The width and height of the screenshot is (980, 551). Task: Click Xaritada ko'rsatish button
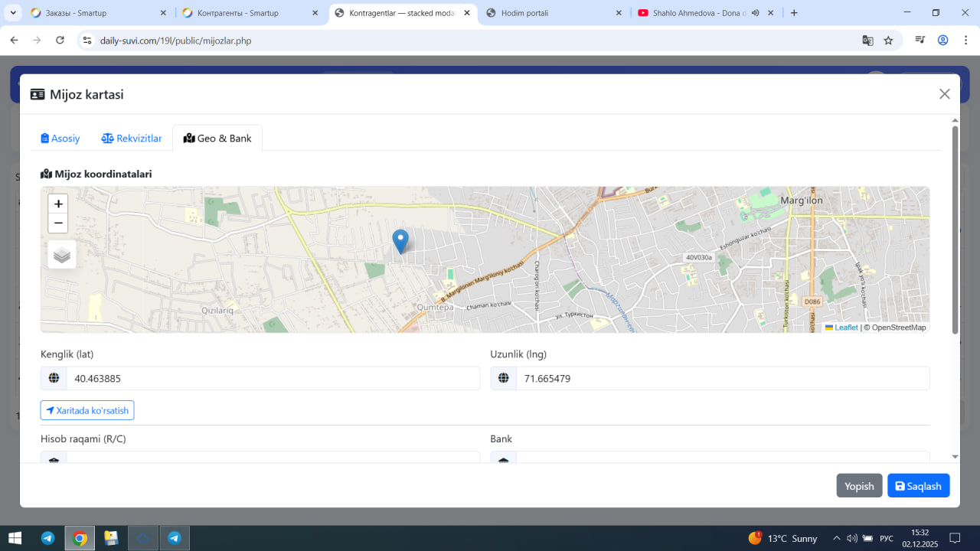click(x=87, y=410)
